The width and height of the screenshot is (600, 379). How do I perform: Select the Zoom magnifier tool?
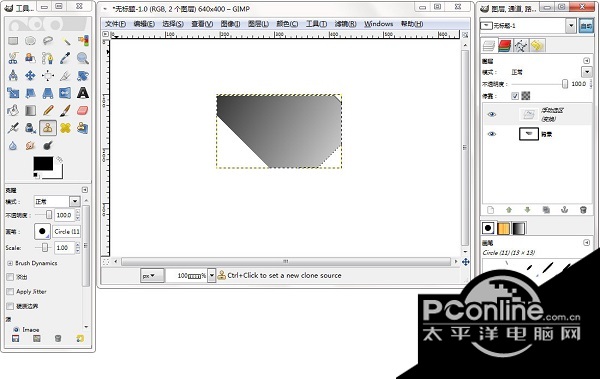click(x=83, y=58)
